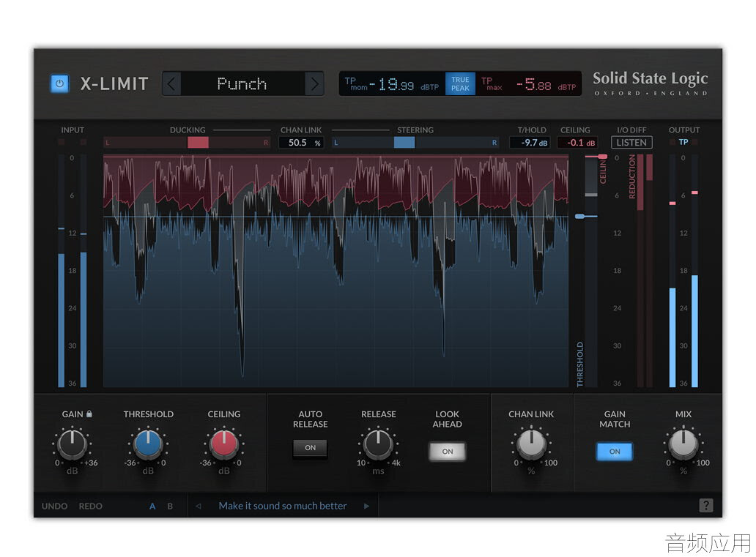Click the GAIN knob
Screen dimensions: 756x557
tap(72, 444)
